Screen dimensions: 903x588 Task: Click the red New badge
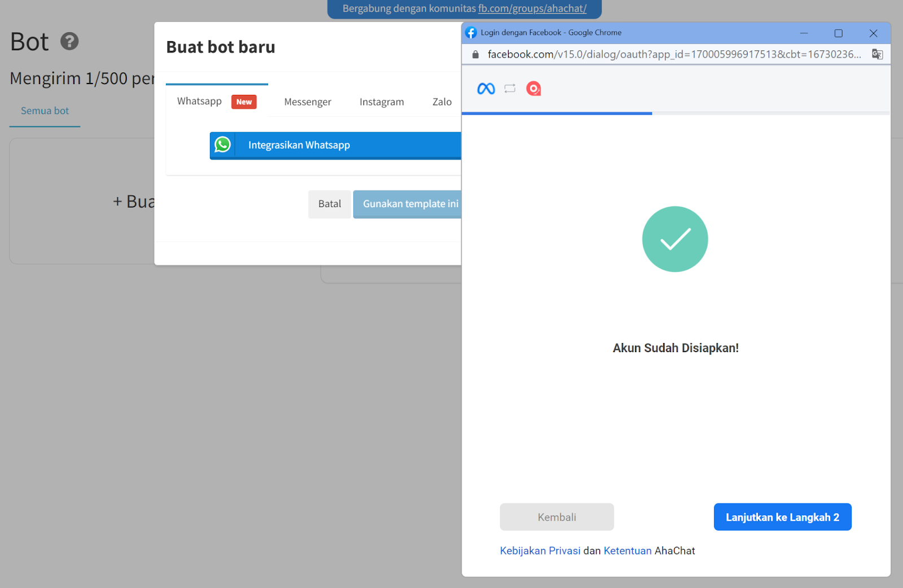coord(244,102)
